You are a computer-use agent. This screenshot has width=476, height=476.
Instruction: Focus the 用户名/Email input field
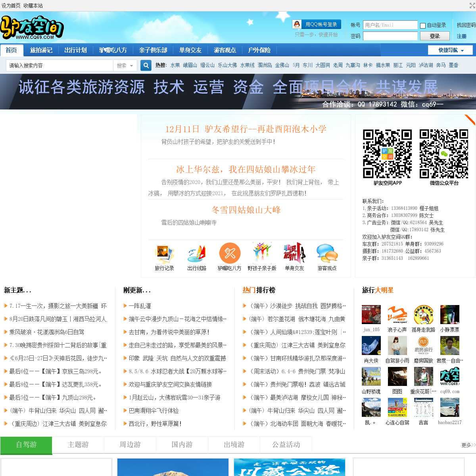pos(390,25)
